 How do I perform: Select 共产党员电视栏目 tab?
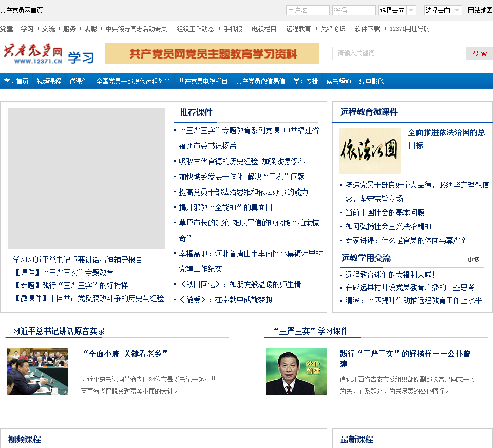[203, 81]
